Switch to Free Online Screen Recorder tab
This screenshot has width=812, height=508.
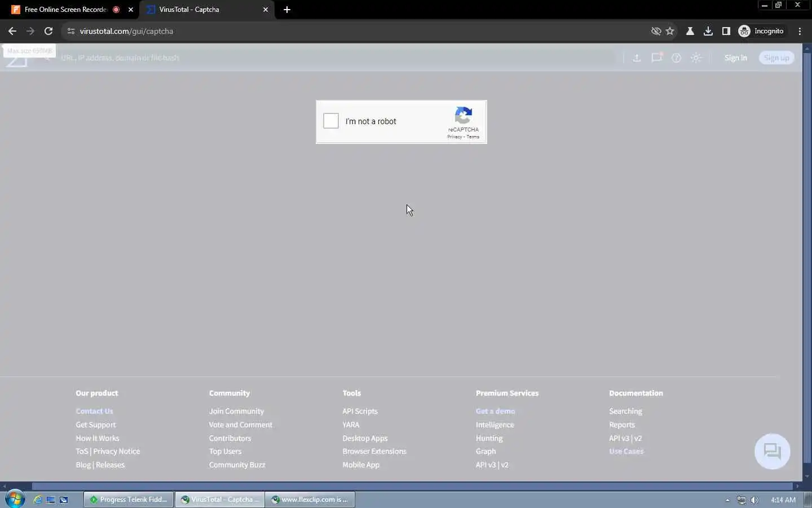coord(65,10)
